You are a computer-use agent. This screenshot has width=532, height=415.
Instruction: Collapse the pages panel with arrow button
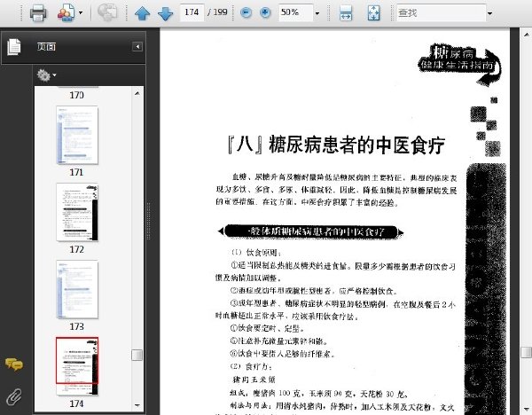(x=137, y=46)
